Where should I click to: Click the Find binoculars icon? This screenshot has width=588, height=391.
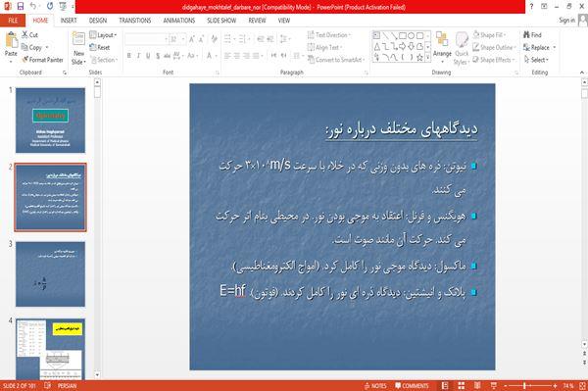pyautogui.click(x=526, y=35)
